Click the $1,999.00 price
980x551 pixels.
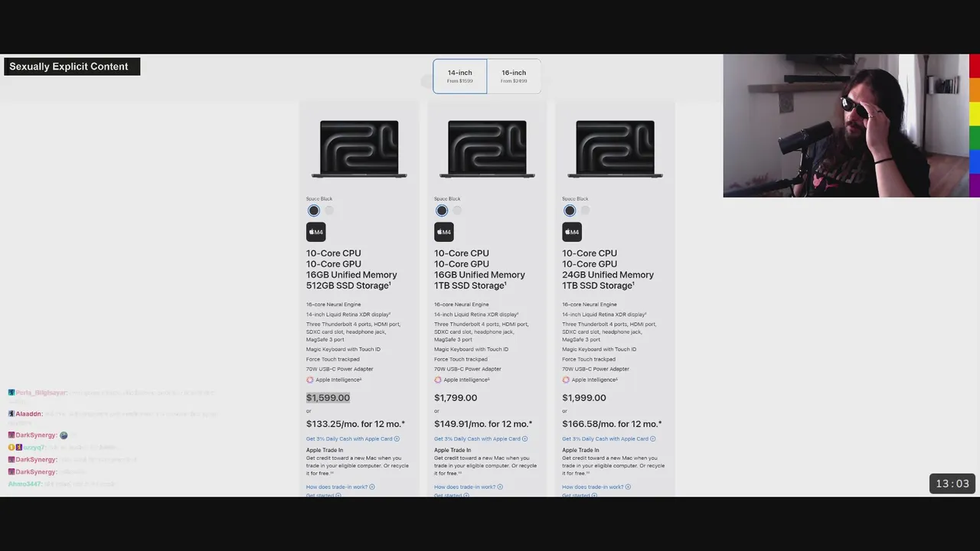point(584,398)
